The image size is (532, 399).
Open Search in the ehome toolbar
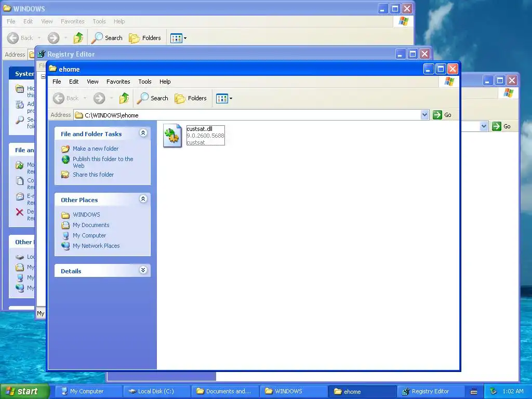point(153,98)
